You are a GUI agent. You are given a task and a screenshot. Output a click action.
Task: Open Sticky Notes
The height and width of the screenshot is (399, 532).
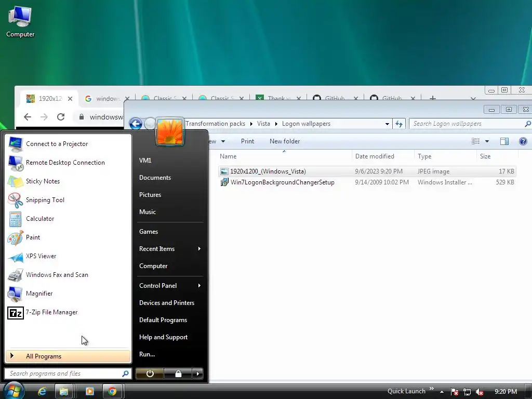tap(68, 181)
